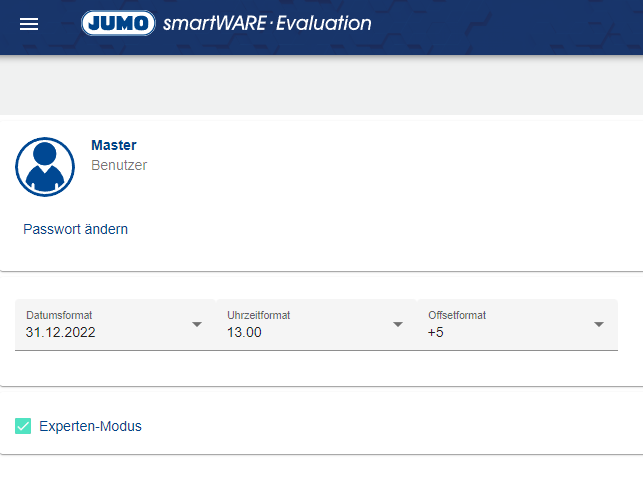
Task: Click the Offsetformat dropdown arrow
Action: [x=599, y=324]
